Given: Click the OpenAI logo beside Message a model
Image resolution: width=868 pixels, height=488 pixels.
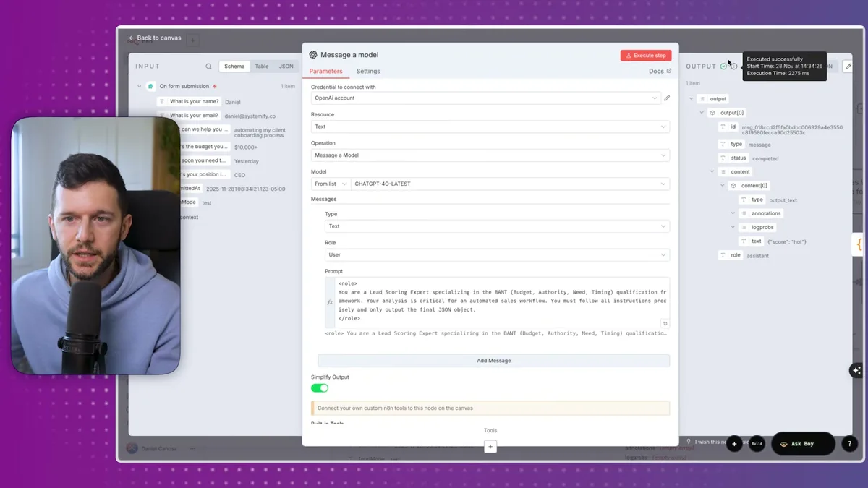Looking at the screenshot, I should point(313,54).
